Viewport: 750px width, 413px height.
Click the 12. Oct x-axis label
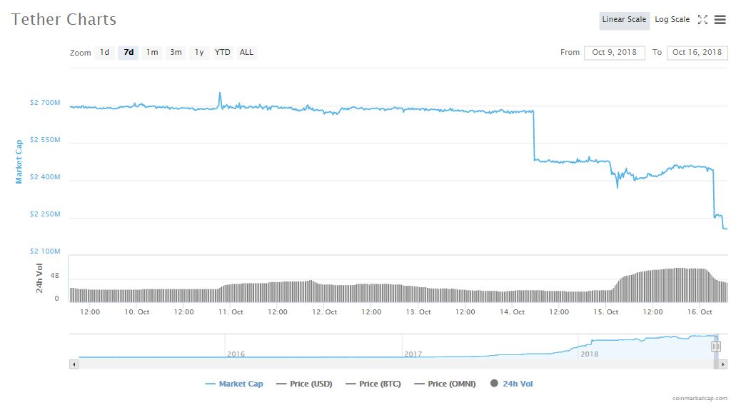(x=324, y=312)
